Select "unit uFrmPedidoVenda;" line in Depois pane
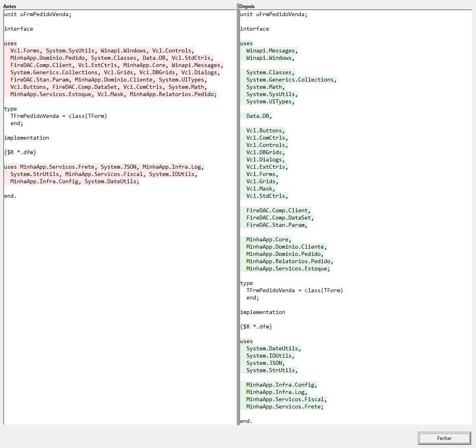Viewport: 476px width, 448px height. click(273, 14)
